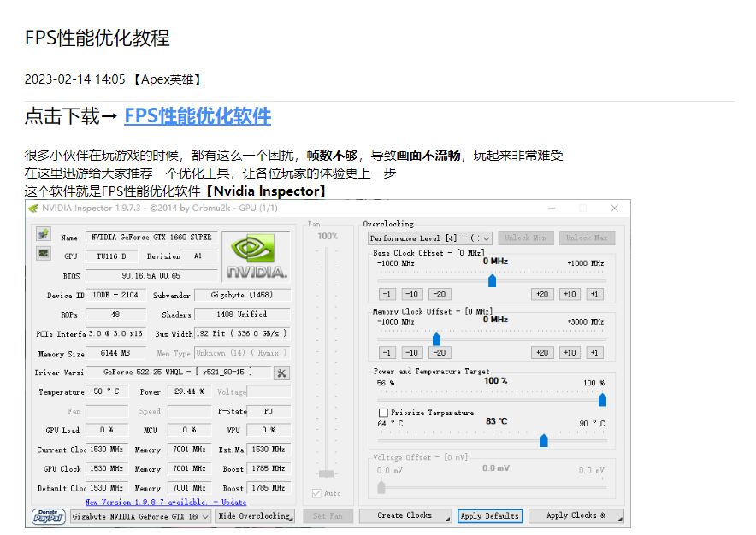The image size is (756, 535).
Task: Click the NVIDIA logo image
Action: 256,256
